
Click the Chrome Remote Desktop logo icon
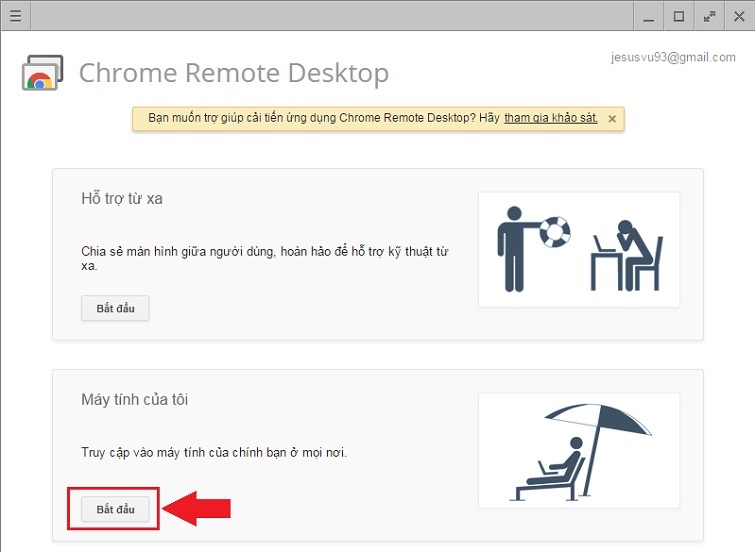tap(42, 73)
